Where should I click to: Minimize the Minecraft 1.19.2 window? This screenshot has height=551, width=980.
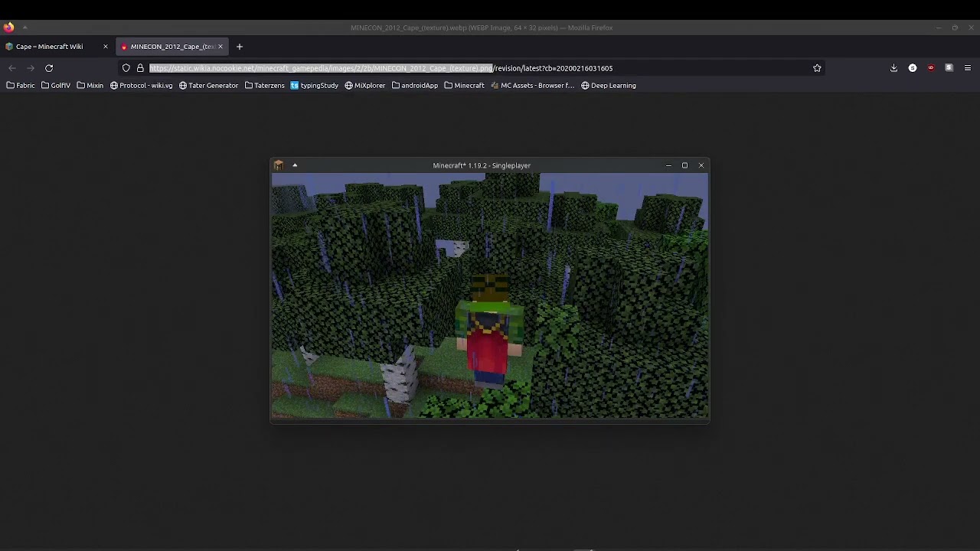668,165
